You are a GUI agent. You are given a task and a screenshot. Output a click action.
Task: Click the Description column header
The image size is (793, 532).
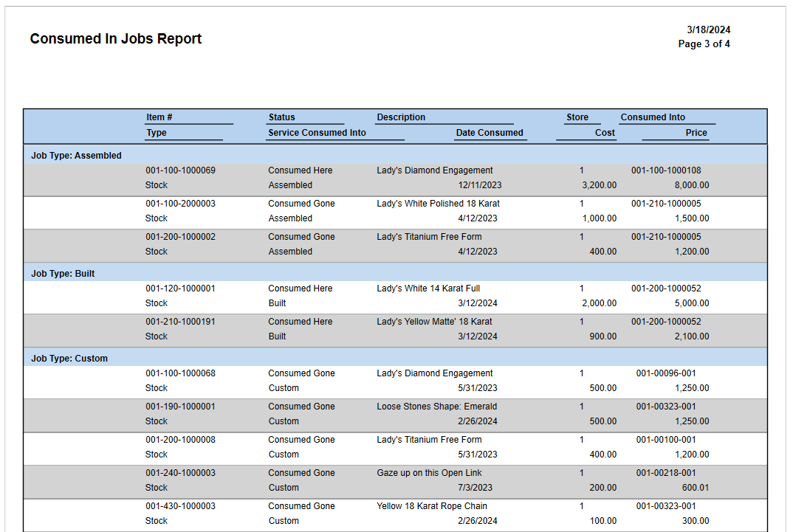(401, 117)
